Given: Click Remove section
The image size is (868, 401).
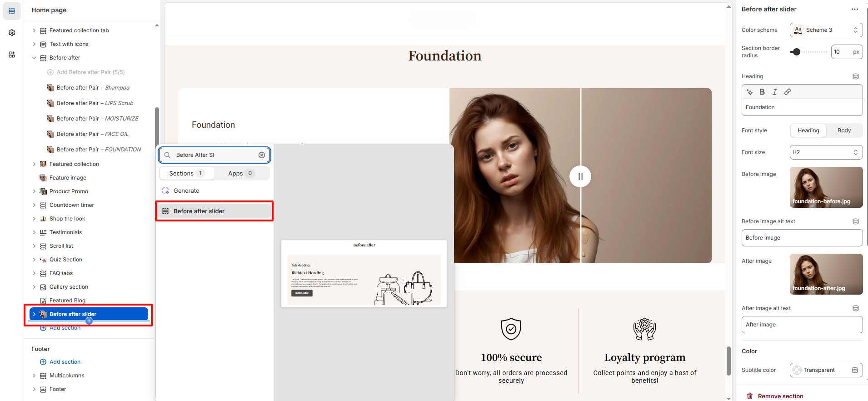Looking at the screenshot, I should 780,396.
